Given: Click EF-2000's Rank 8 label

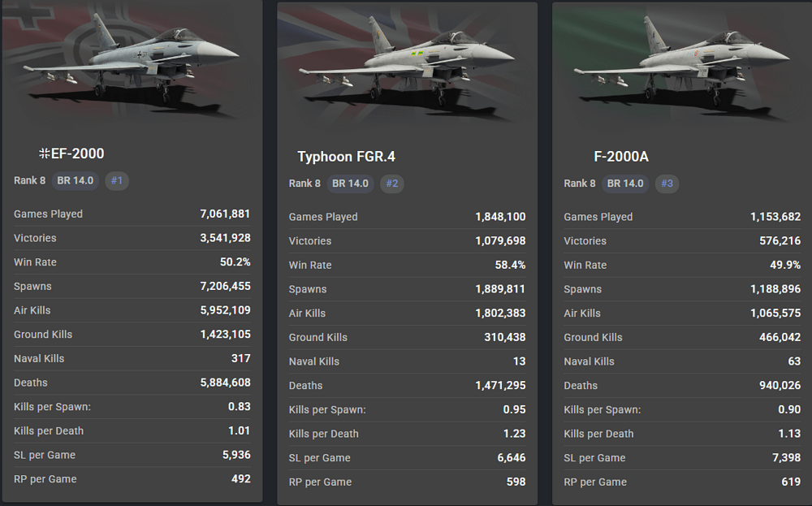Looking at the screenshot, I should [29, 181].
